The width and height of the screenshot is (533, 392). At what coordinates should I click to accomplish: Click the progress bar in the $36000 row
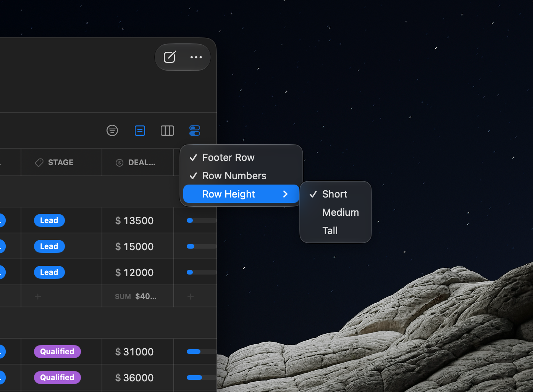point(202,378)
